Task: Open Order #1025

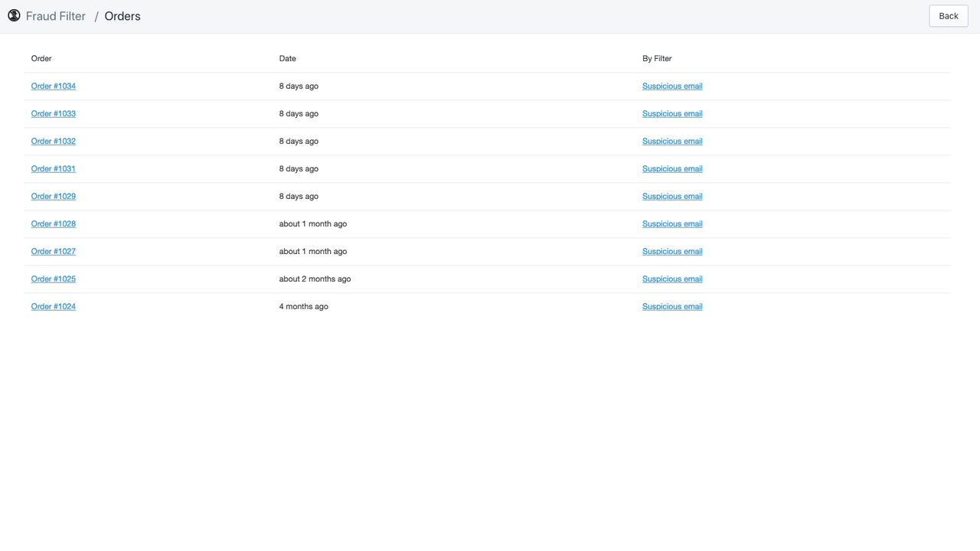Action: pyautogui.click(x=53, y=279)
